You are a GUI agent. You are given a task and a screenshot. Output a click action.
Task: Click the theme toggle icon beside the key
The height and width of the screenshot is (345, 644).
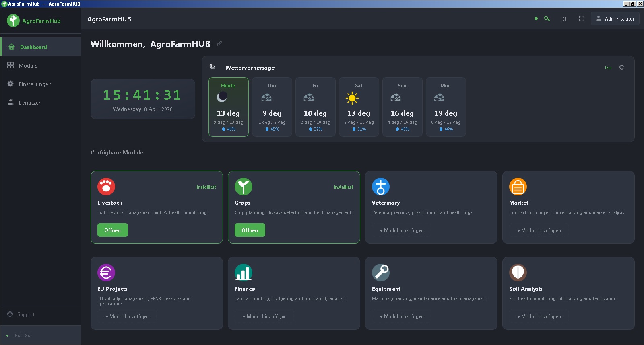point(564,18)
